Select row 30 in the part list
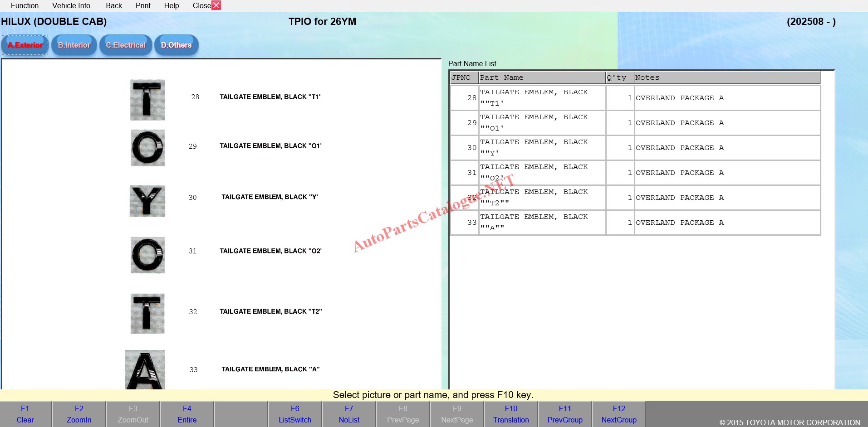This screenshot has width=868, height=427. point(542,148)
